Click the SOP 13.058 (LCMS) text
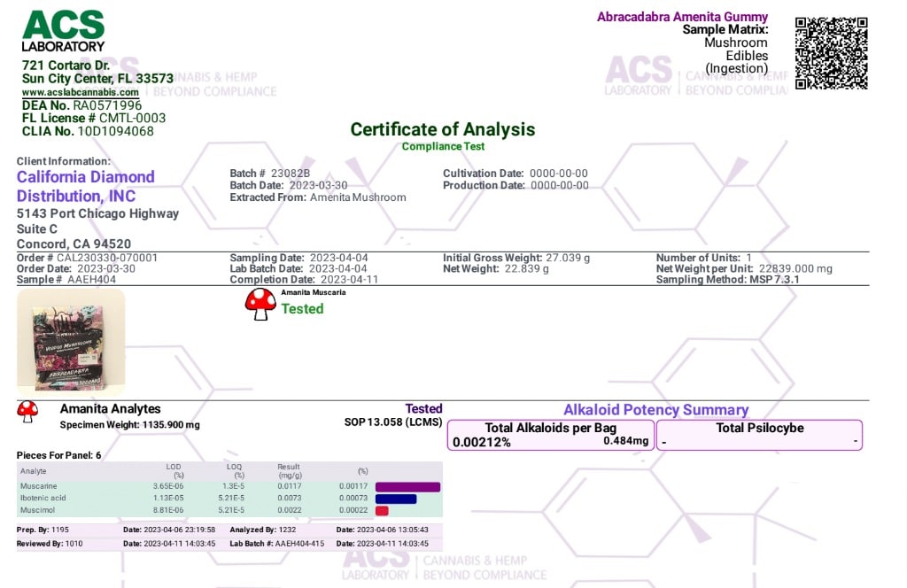907x588 pixels. click(393, 422)
